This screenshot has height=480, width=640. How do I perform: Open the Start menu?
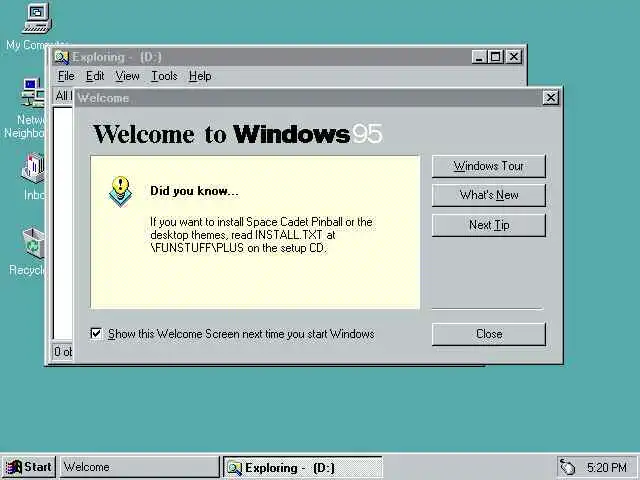(x=29, y=467)
